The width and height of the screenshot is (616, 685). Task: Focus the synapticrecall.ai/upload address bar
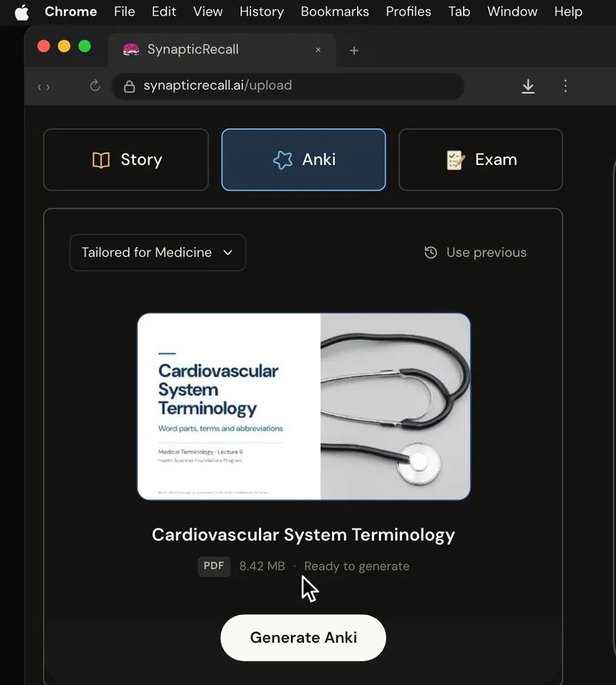pyautogui.click(x=288, y=86)
